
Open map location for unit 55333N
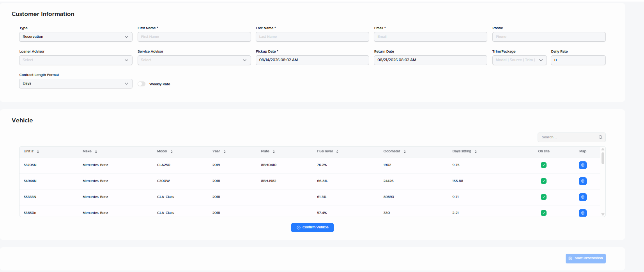583,197
